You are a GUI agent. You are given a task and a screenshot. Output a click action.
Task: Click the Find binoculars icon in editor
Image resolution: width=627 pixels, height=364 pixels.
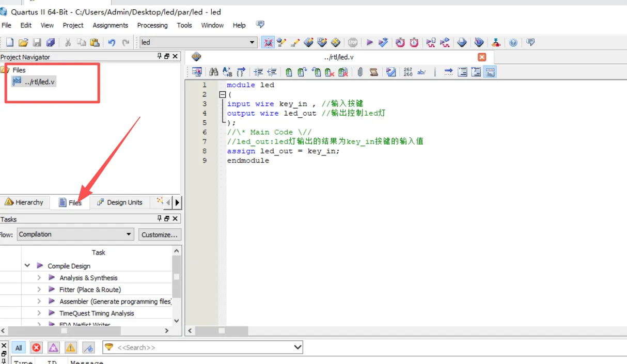(x=213, y=72)
